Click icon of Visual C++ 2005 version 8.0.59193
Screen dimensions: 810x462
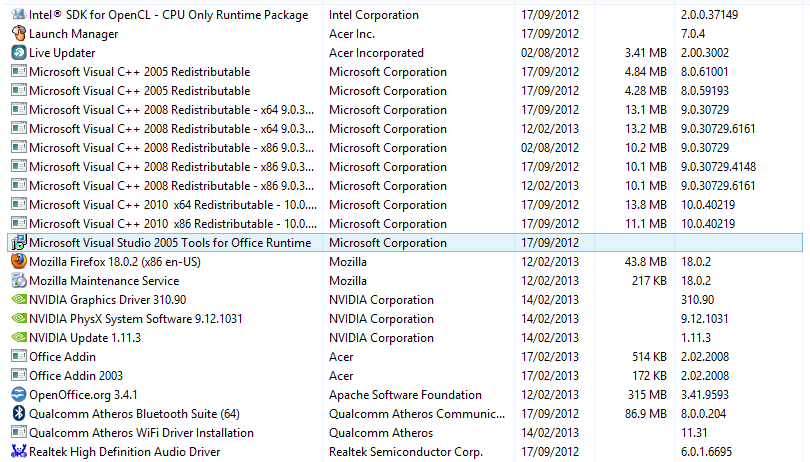pos(19,90)
